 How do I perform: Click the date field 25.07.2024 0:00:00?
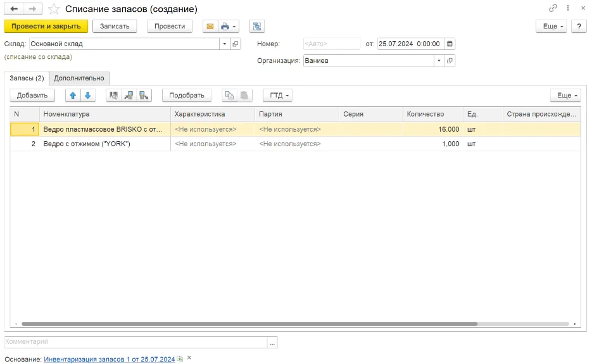click(411, 44)
